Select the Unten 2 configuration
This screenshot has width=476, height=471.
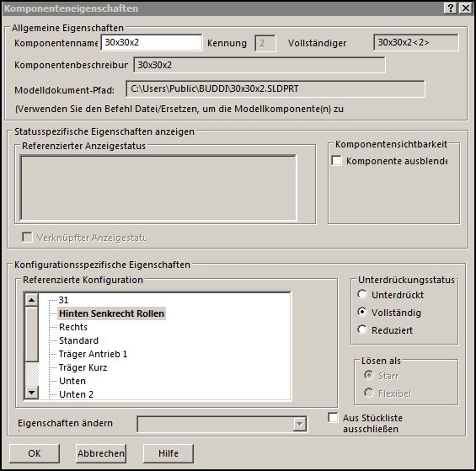pyautogui.click(x=76, y=394)
